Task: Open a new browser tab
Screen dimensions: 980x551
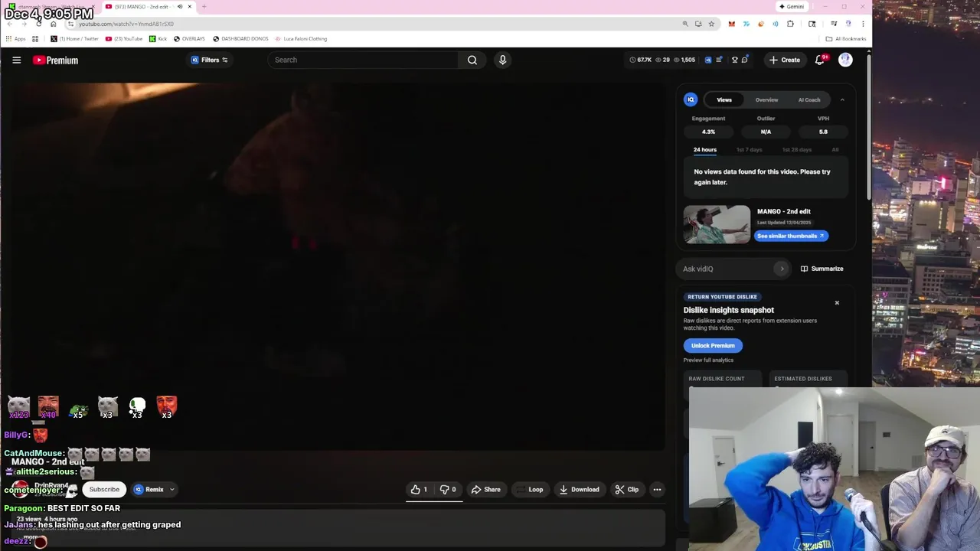Action: tap(204, 6)
